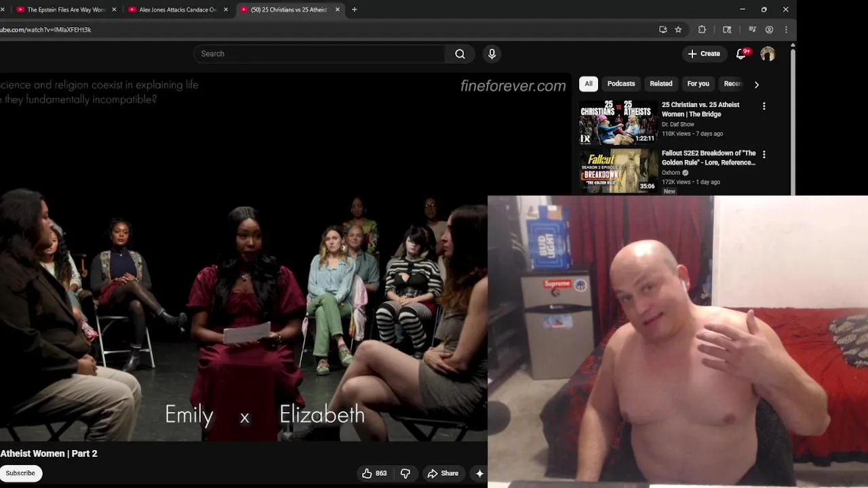Select the Recently uploaded chip

732,84
